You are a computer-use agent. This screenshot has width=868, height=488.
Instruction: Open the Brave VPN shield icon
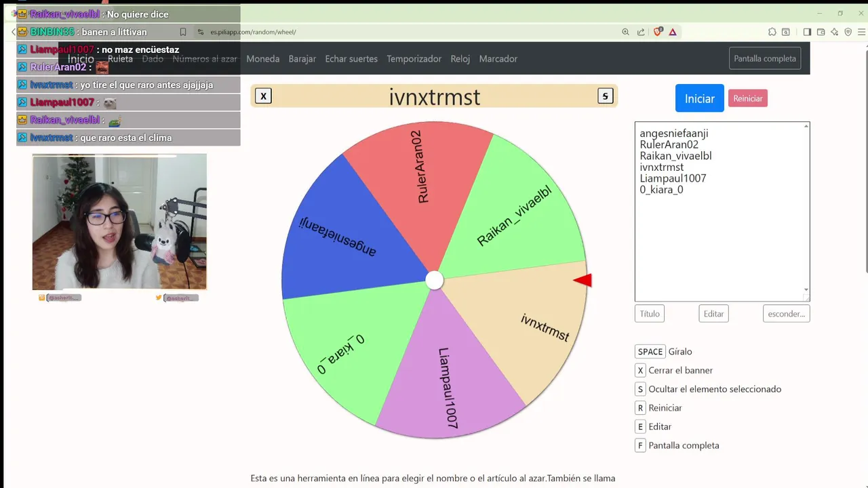(x=848, y=32)
